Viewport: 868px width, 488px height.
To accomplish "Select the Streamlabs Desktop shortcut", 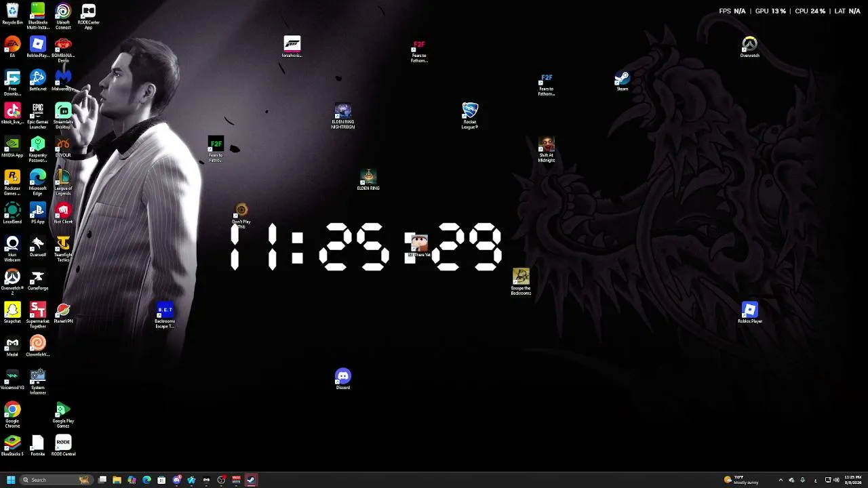I will (63, 116).
